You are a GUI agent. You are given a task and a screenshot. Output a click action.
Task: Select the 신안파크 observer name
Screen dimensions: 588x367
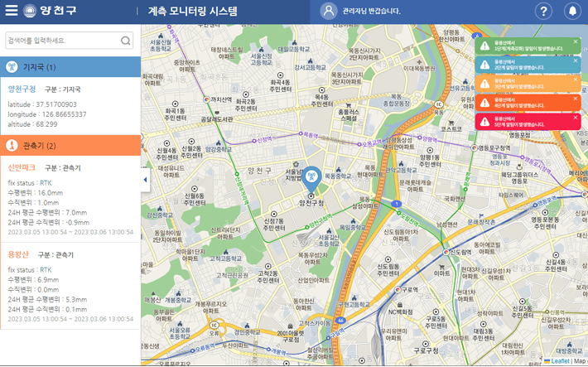click(22, 167)
